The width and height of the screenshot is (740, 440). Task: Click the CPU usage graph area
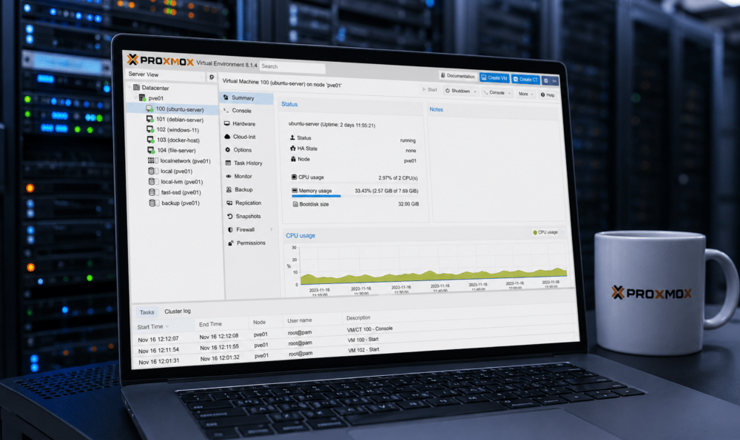pyautogui.click(x=432, y=265)
